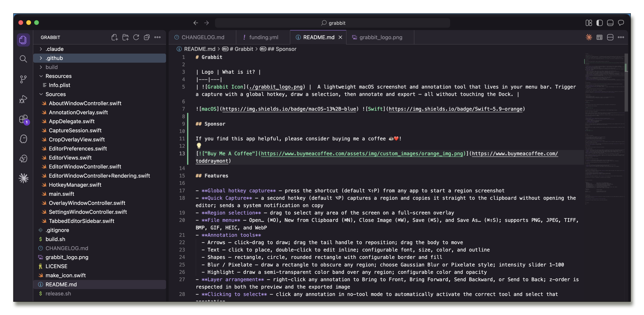Toggle the primary side bar

pos(599,23)
